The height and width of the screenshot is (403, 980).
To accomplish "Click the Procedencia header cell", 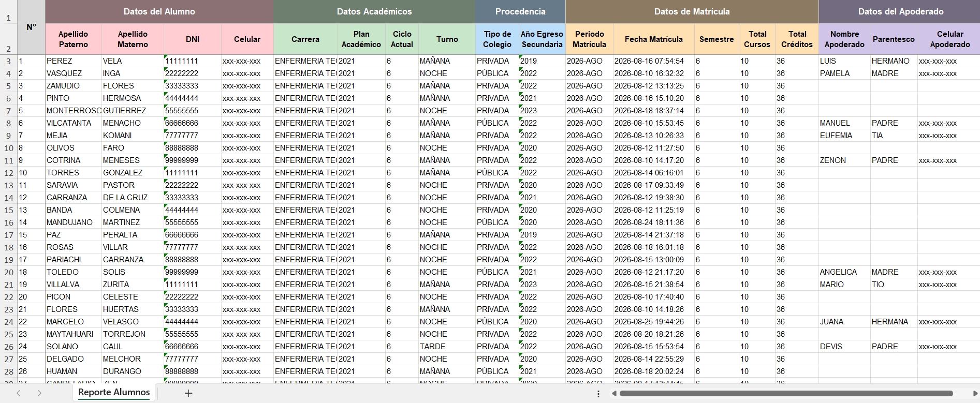I will [520, 11].
